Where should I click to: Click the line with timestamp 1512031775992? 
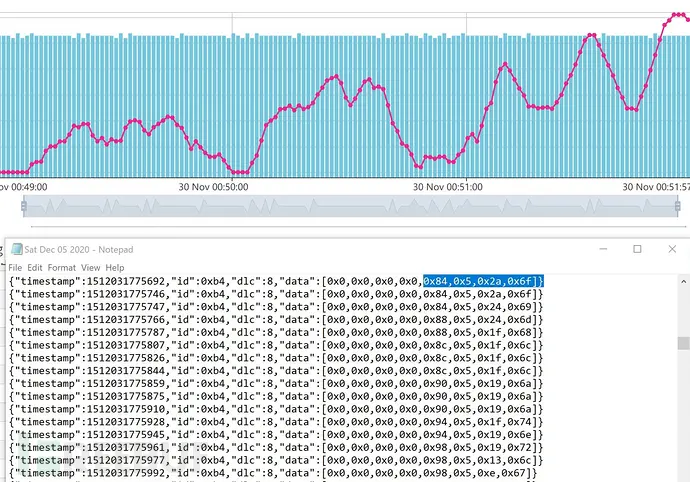tap(273, 473)
